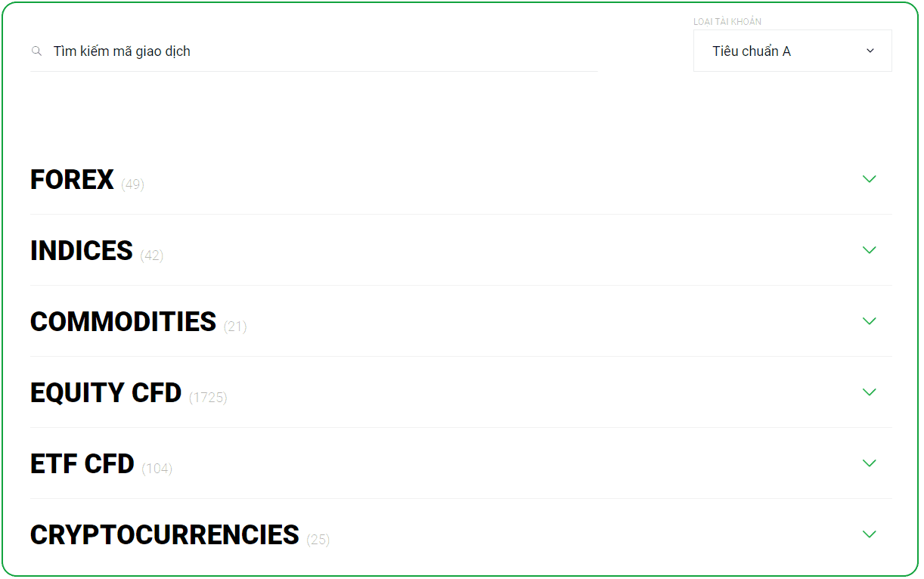Open the EQUITY CFD heading
This screenshot has height=579, width=924.
click(106, 393)
